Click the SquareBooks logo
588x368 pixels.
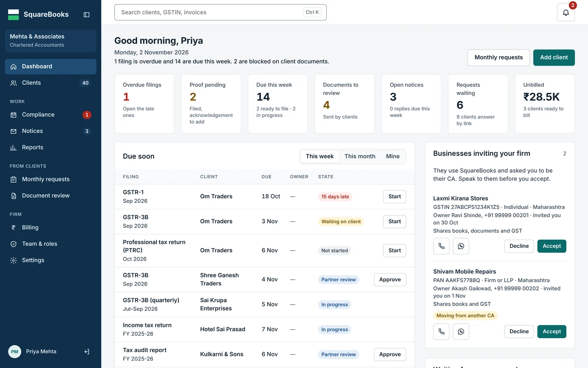point(38,15)
